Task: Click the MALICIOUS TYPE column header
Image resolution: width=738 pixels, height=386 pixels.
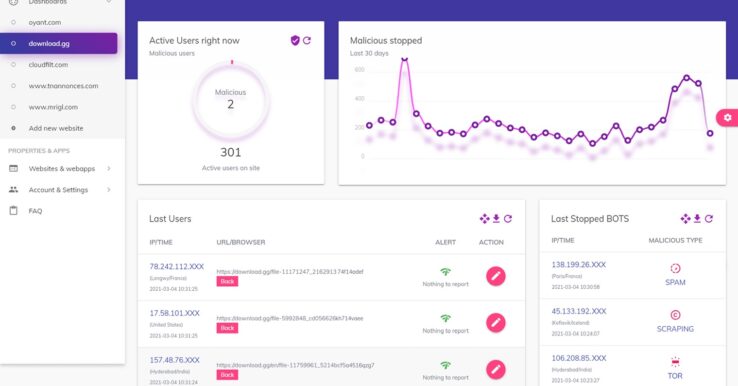Action: 675,240
